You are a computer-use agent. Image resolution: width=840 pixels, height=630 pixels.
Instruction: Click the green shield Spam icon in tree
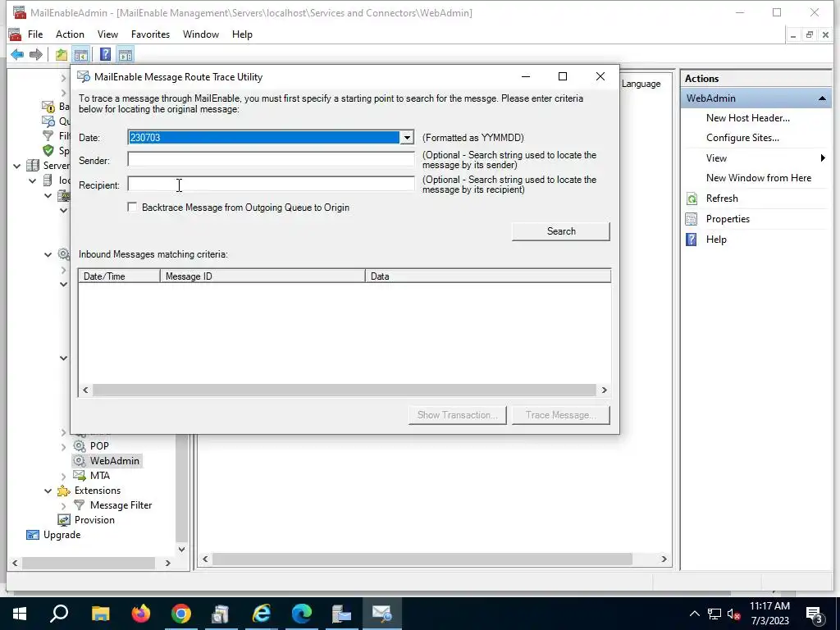(x=48, y=151)
